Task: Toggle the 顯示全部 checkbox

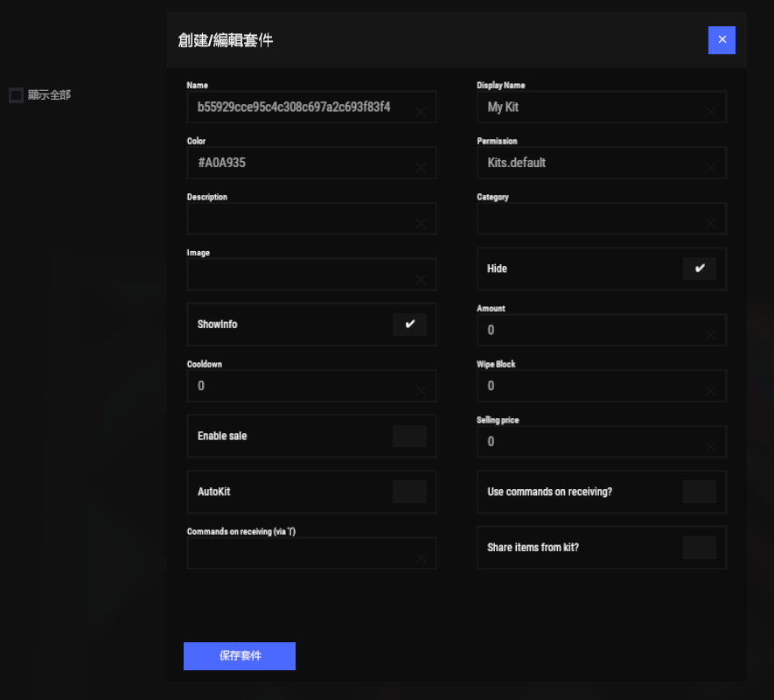Action: click(x=16, y=95)
